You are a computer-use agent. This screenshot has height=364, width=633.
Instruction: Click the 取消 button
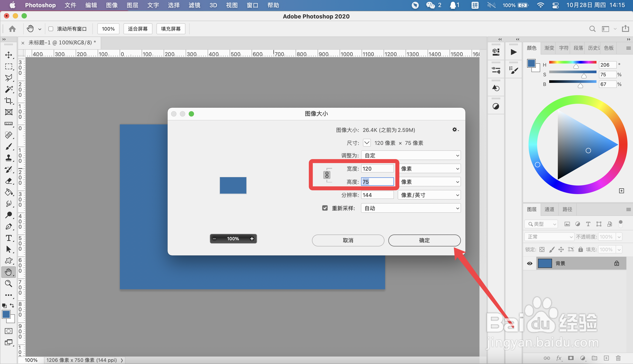click(348, 240)
